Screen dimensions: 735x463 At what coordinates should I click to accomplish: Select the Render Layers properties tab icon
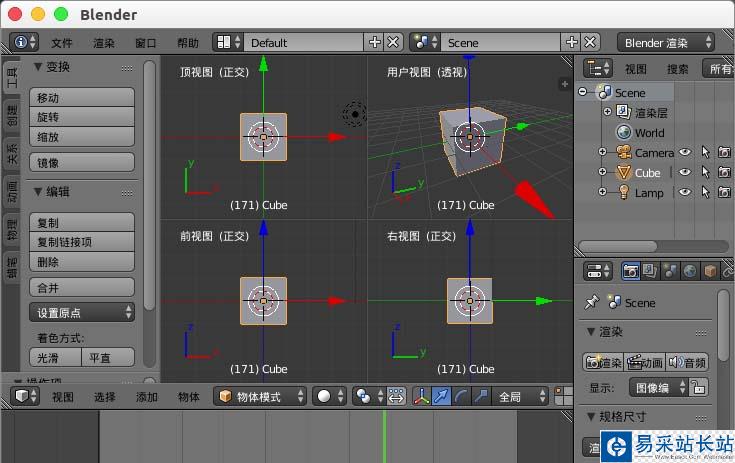(650, 271)
